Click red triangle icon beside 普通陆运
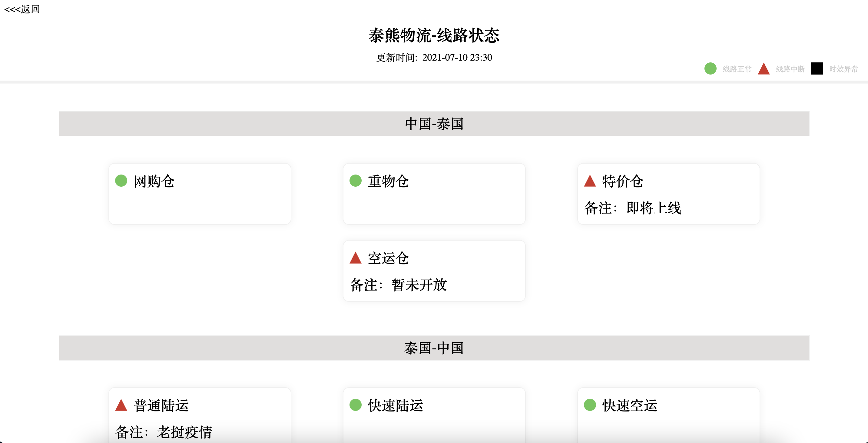 pyautogui.click(x=121, y=405)
